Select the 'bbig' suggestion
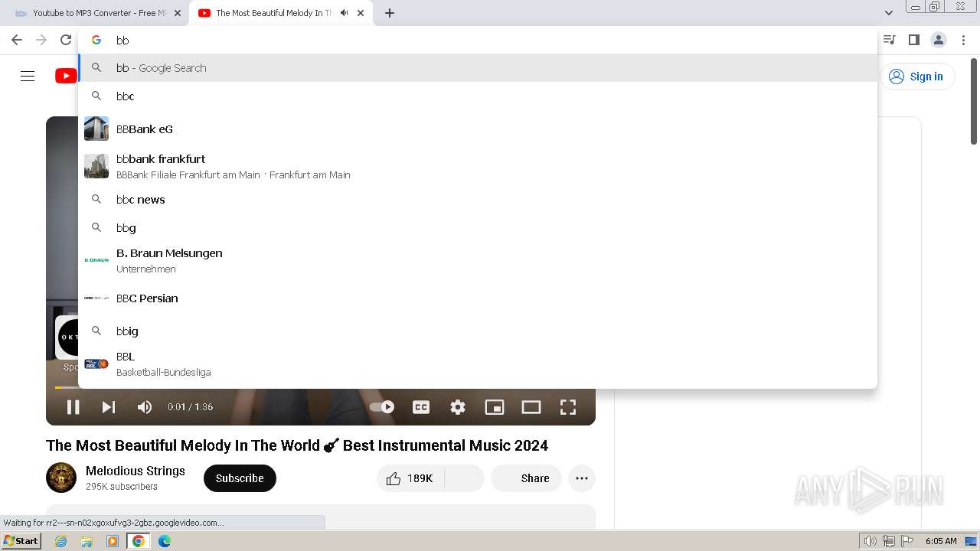980x551 pixels. 478,331
